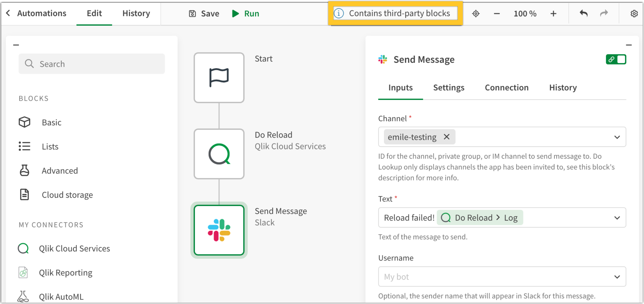Open the Lists blocks category
Image resolution: width=644 pixels, height=304 pixels.
tap(50, 146)
